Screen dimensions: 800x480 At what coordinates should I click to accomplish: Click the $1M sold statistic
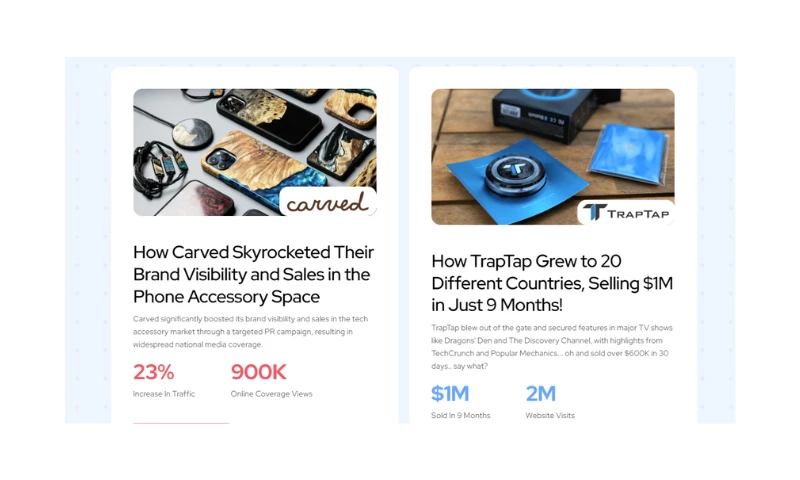(x=450, y=393)
